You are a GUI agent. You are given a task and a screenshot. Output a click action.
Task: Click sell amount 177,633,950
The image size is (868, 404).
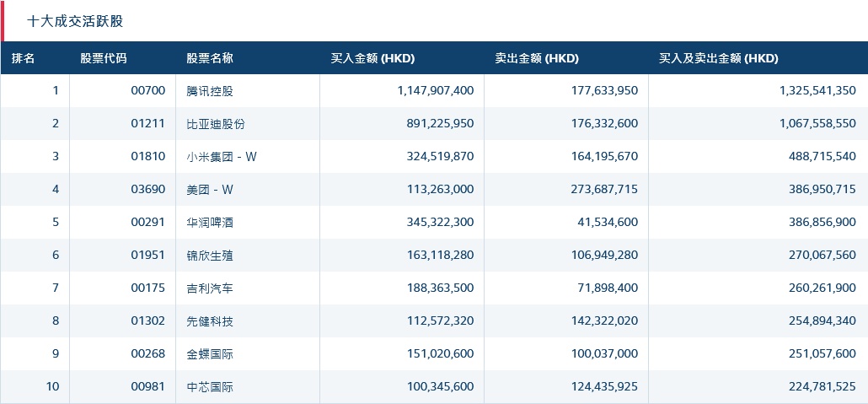[x=604, y=90]
